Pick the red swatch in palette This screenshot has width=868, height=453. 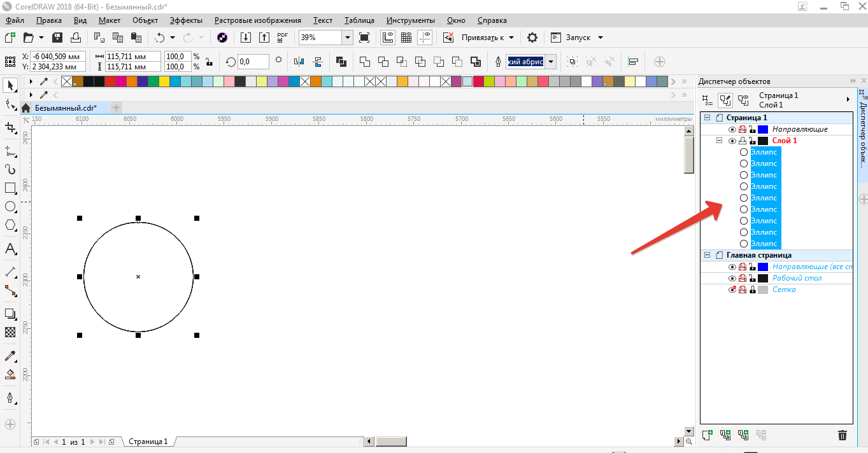click(110, 81)
